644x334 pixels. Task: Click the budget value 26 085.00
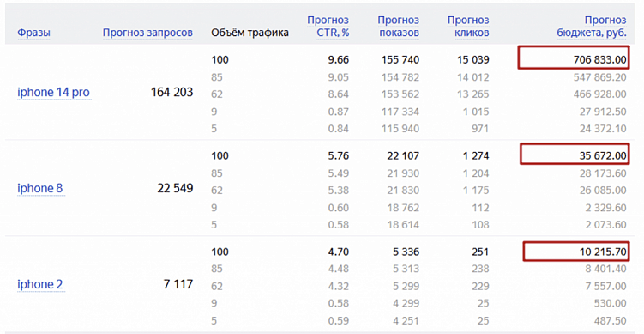point(603,191)
